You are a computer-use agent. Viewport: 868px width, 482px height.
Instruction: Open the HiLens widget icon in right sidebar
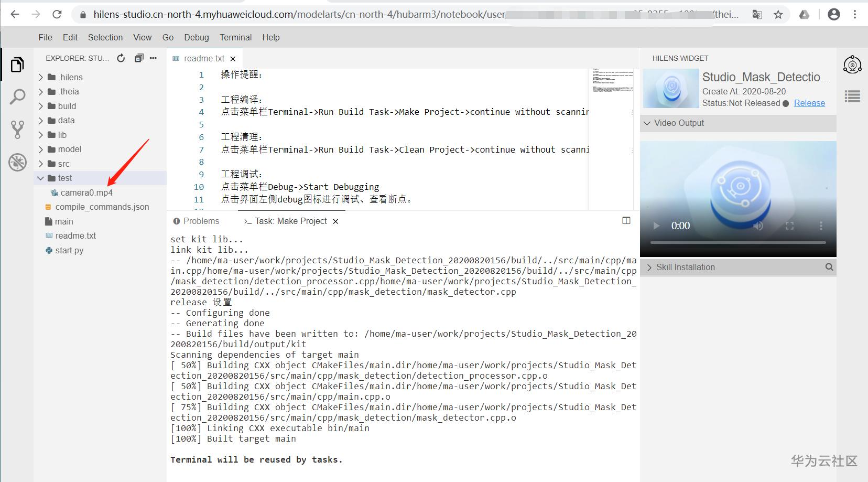(852, 65)
